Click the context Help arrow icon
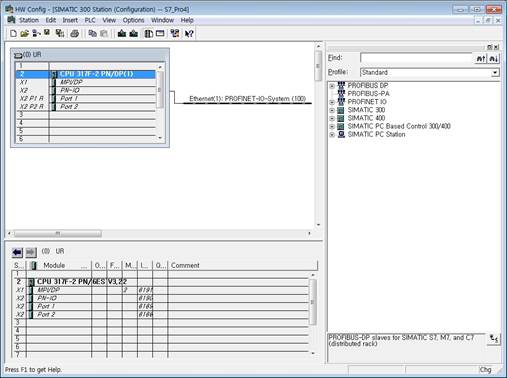Image resolution: width=507 pixels, height=378 pixels. coord(189,33)
